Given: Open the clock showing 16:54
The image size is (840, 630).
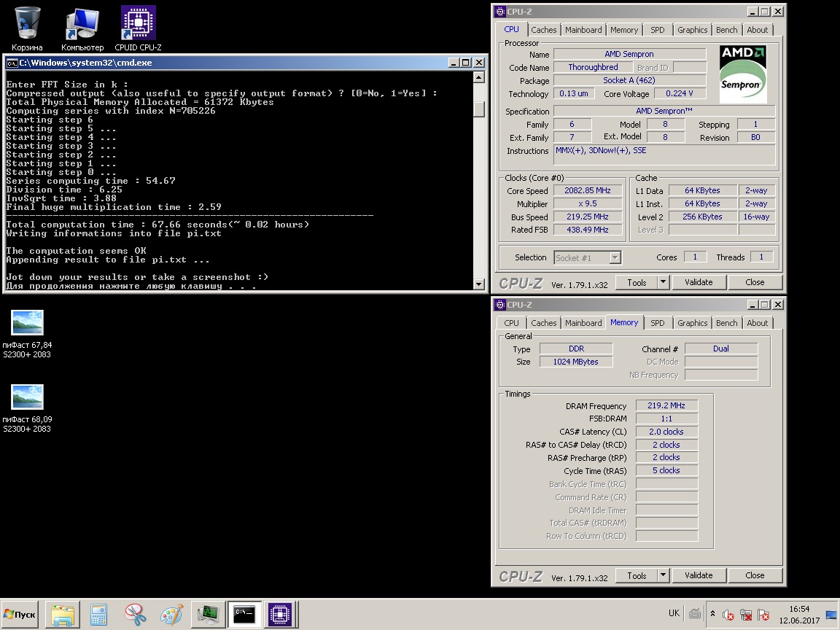Looking at the screenshot, I should tap(799, 615).
